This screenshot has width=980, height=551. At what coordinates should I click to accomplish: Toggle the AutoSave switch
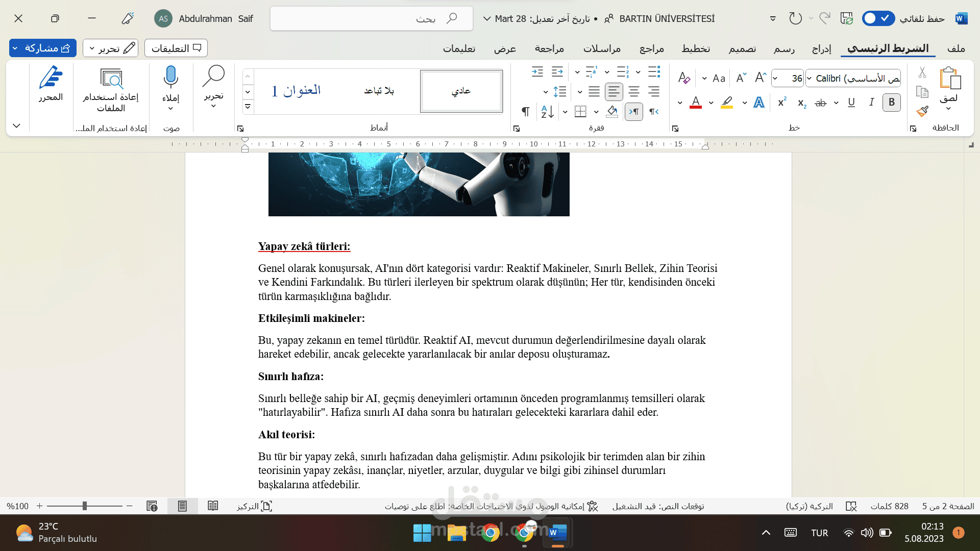878,18
